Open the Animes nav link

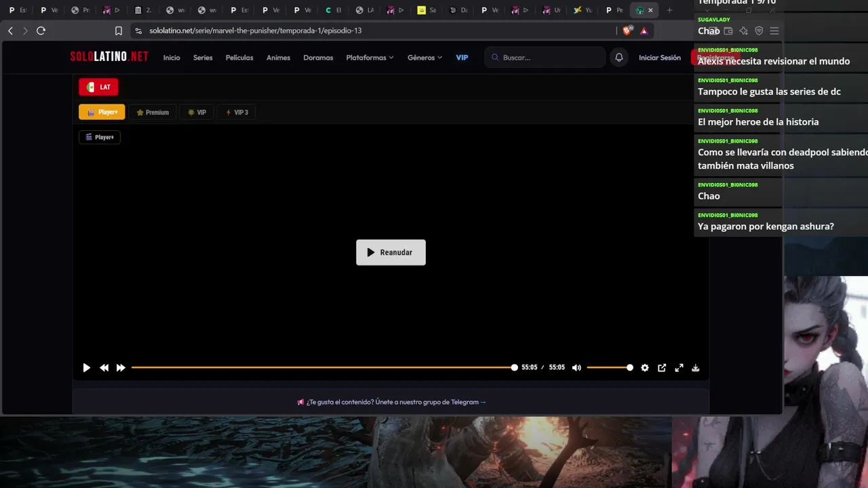coord(278,58)
